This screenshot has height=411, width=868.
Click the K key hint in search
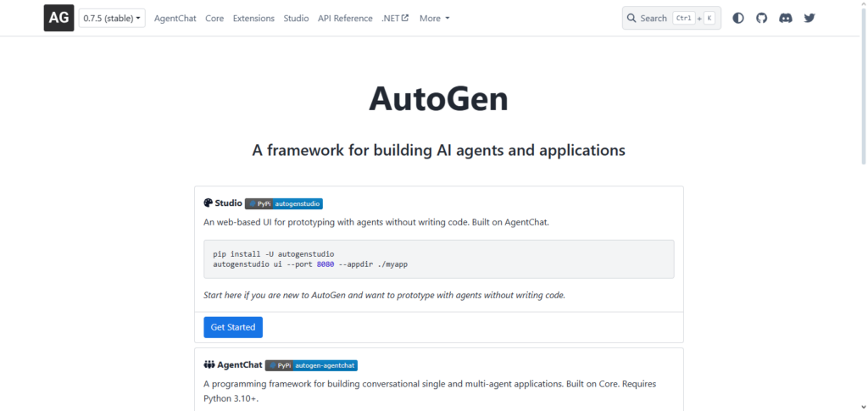[709, 19]
